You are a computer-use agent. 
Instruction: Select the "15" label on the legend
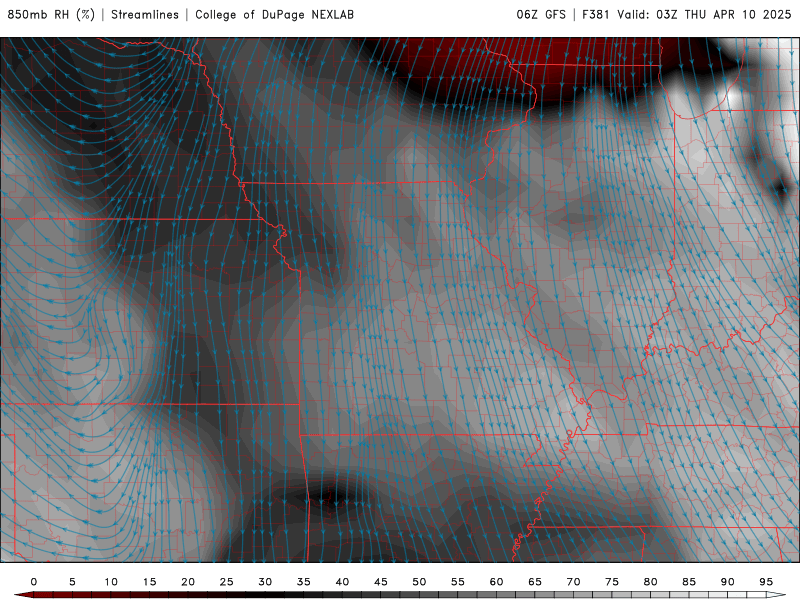click(149, 582)
